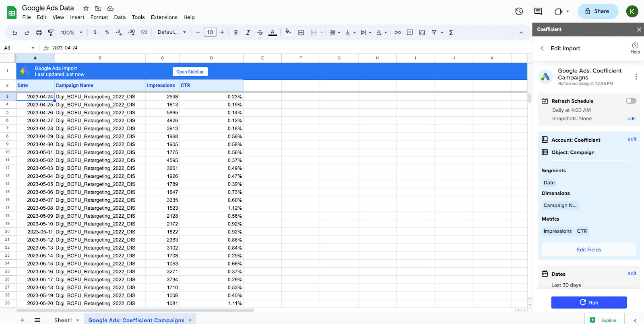Open vertical align dropdown
This screenshot has height=324, width=644.
(351, 33)
